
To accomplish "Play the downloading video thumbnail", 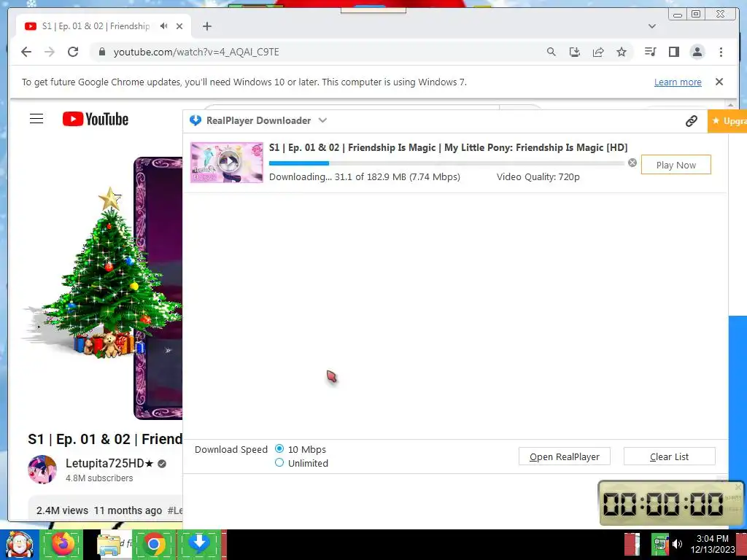I will pyautogui.click(x=227, y=163).
